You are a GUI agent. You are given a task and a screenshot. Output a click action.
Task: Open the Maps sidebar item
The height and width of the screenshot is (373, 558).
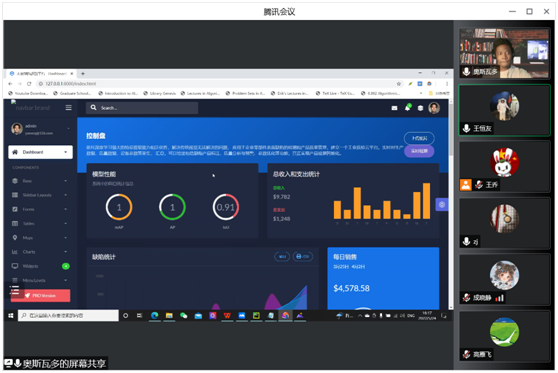[x=40, y=237]
